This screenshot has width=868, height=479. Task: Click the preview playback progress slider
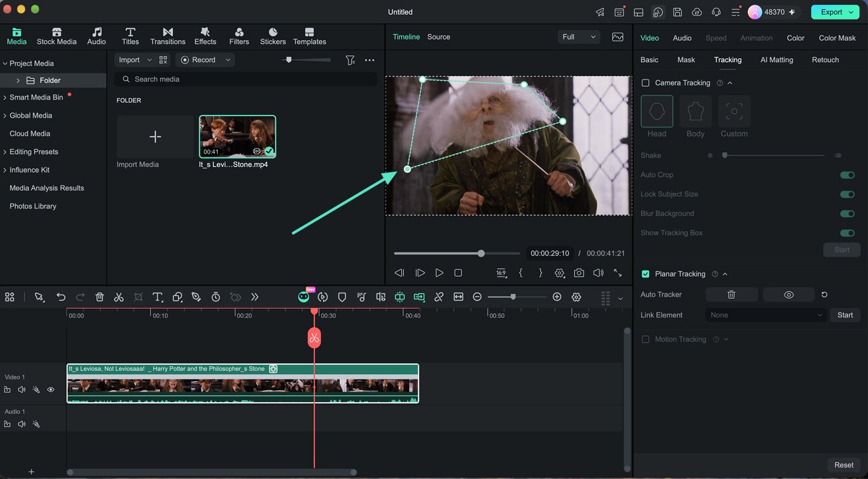457,254
